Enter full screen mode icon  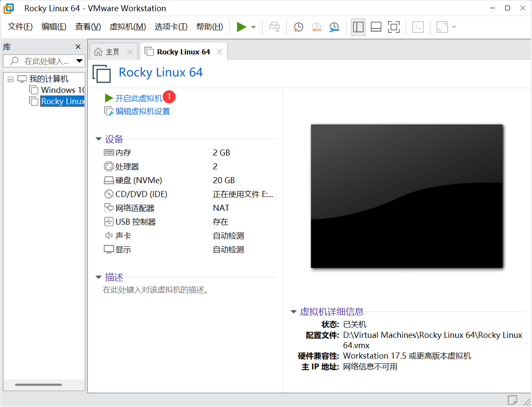pos(394,27)
